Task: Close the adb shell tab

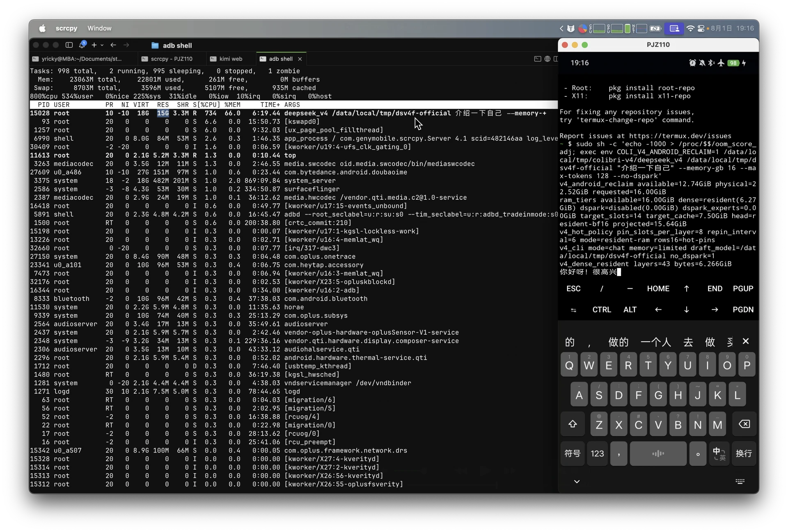Action: 300,59
